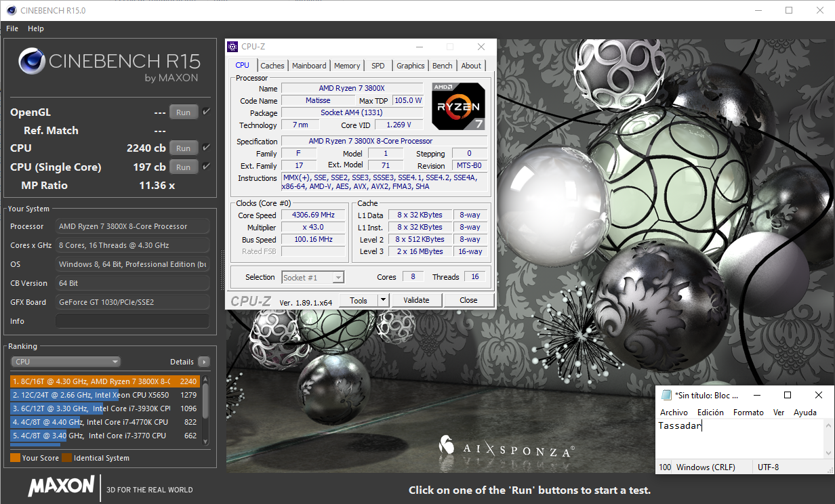835x504 pixels.
Task: Open the File menu in Cinebench
Action: (12, 28)
